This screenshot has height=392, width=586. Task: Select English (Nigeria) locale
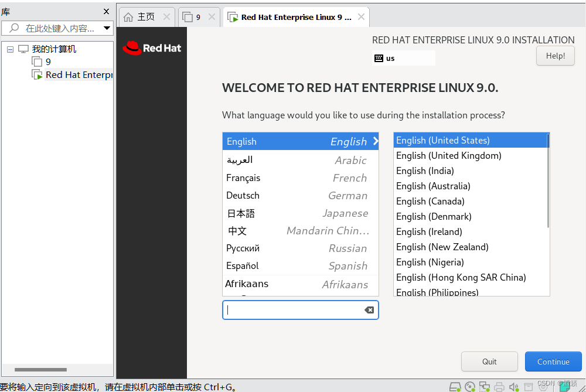pyautogui.click(x=470, y=263)
